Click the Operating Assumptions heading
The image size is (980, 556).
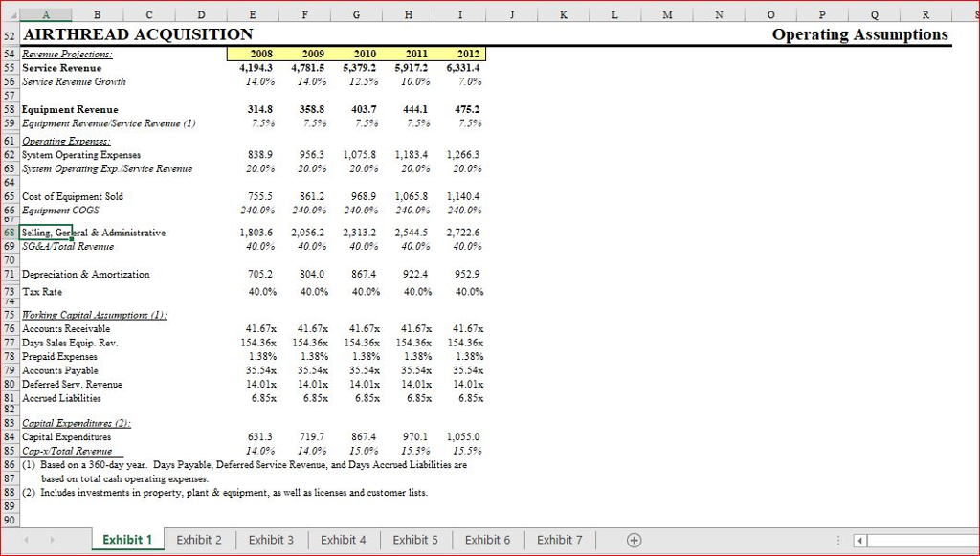[860, 34]
